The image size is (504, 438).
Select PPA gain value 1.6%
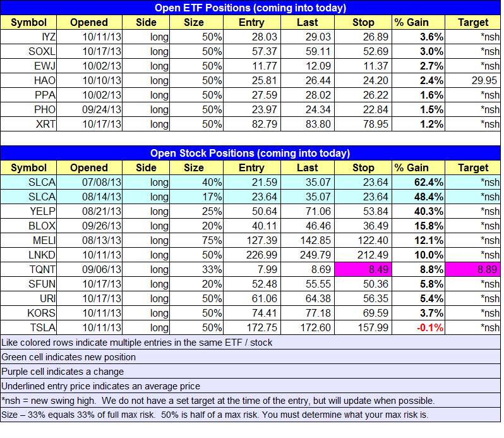tap(431, 95)
